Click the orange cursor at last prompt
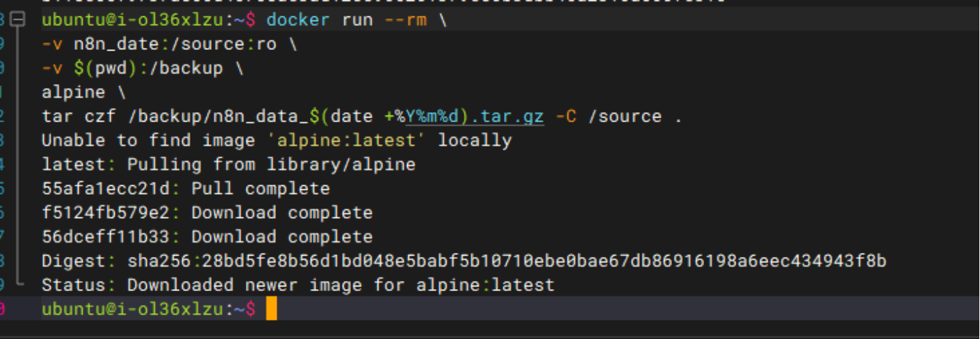Image resolution: width=980 pixels, height=339 pixels. pyautogui.click(x=271, y=309)
